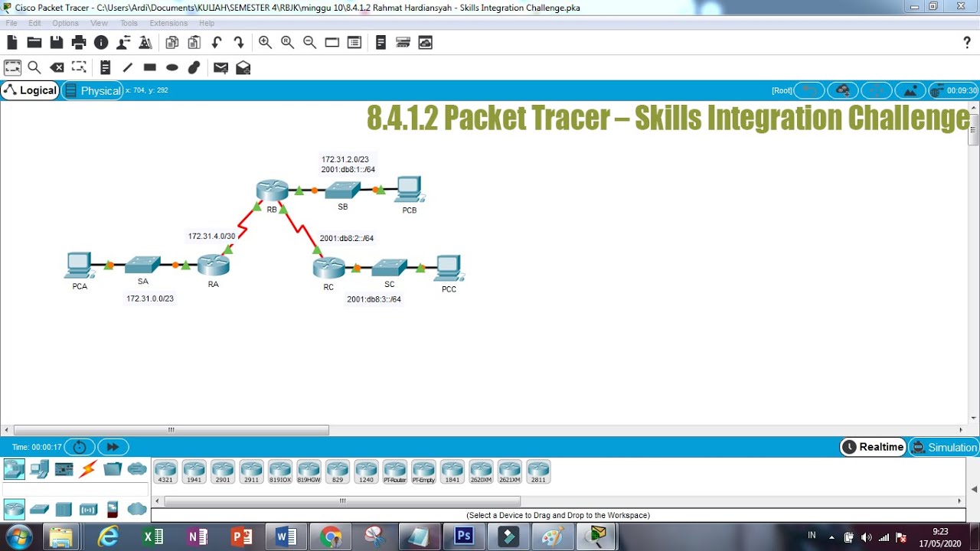Pick the PT-Router device
This screenshot has width=980, height=551.
pos(395,472)
